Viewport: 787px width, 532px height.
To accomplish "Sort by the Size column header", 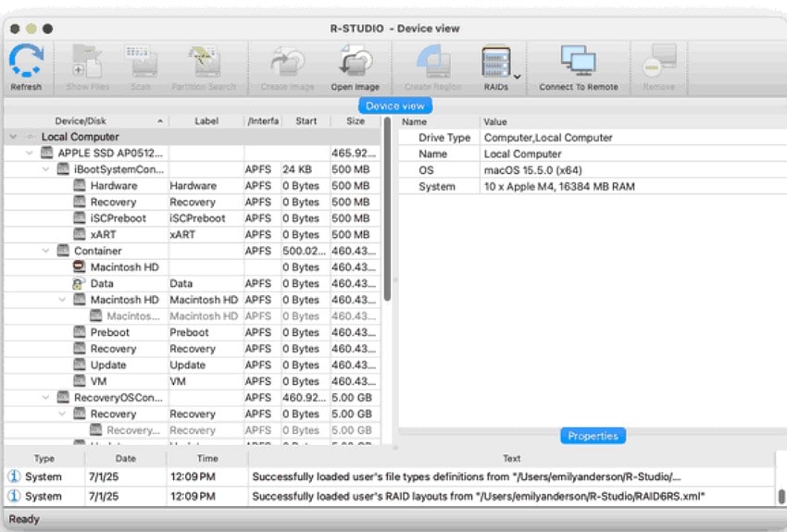I will [x=356, y=121].
